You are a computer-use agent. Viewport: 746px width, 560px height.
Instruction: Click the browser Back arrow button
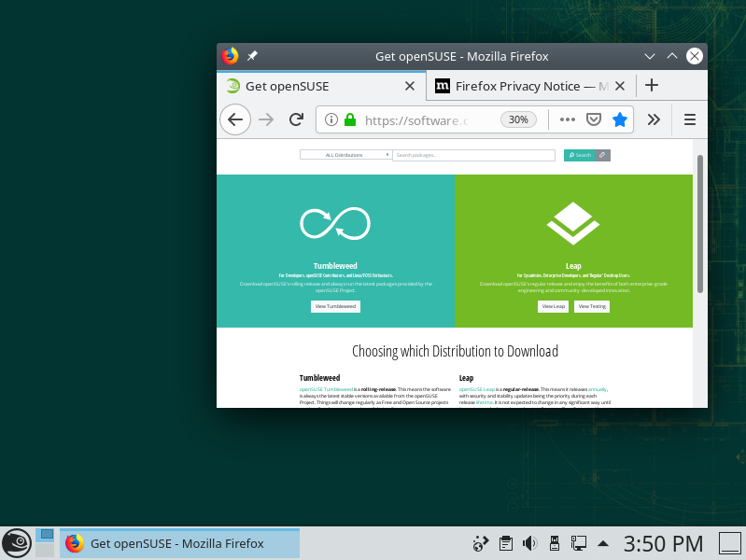[x=235, y=119]
